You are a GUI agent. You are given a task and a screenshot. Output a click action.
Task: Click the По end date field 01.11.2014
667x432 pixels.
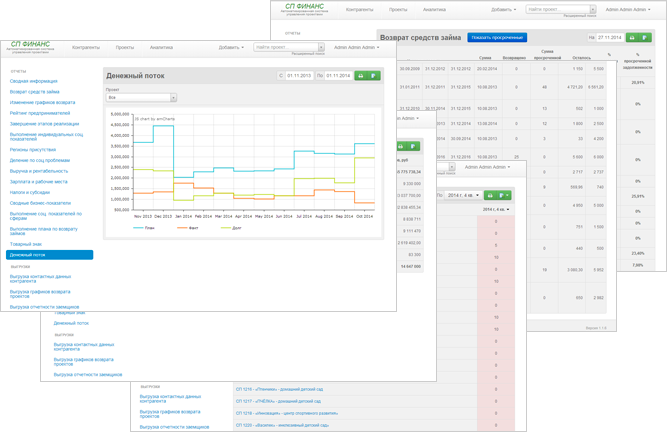(338, 76)
